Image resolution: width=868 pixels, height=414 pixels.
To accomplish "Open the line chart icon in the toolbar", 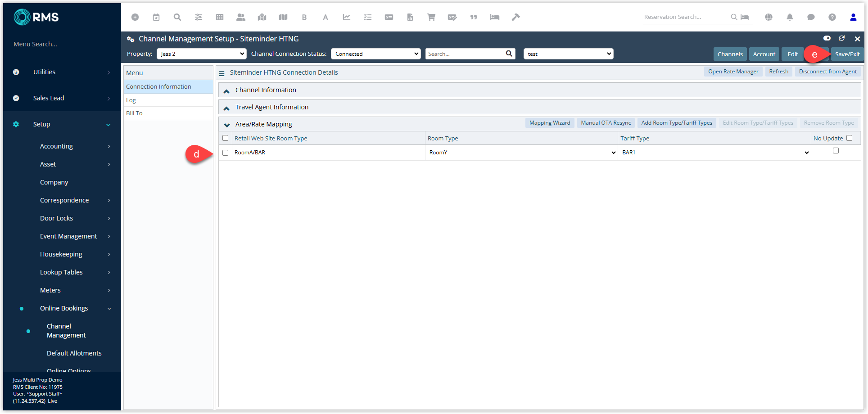I will (347, 17).
